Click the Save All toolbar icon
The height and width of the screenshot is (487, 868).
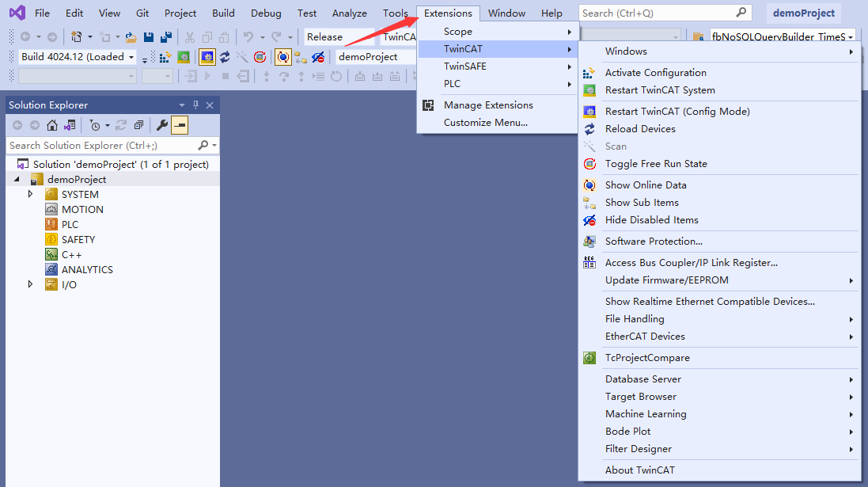[x=166, y=36]
